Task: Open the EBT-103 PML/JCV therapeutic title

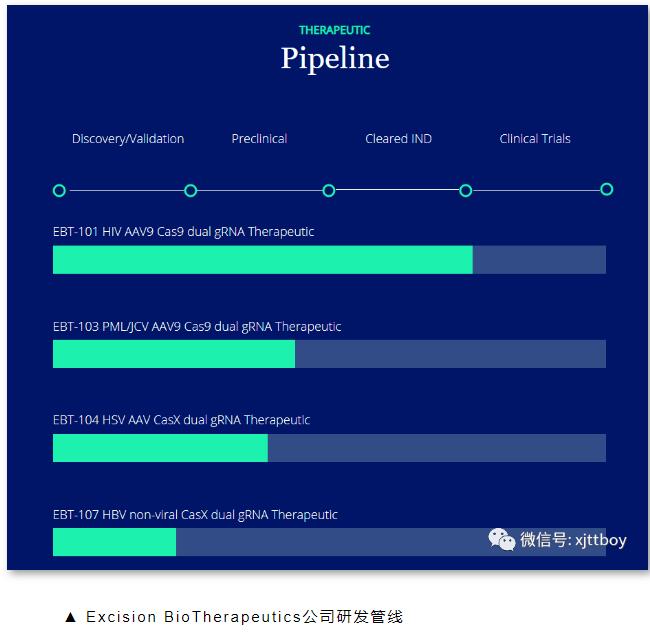Action: point(197,327)
